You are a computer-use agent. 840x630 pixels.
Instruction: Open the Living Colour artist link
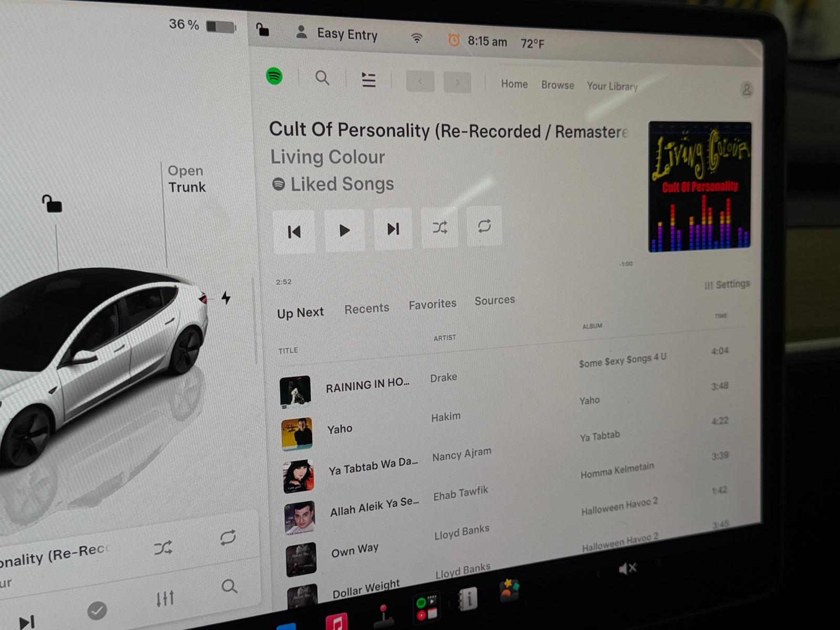point(328,157)
